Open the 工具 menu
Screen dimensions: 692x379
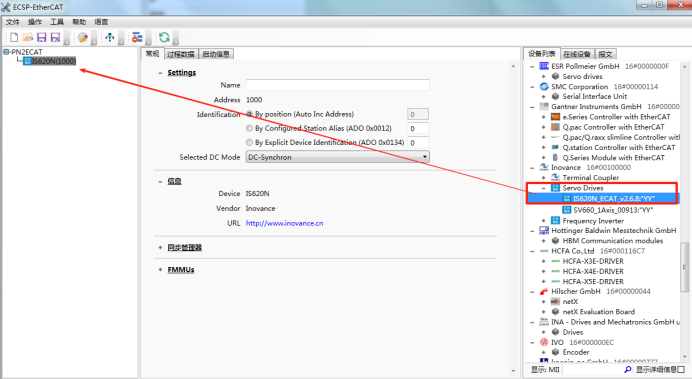[x=57, y=22]
